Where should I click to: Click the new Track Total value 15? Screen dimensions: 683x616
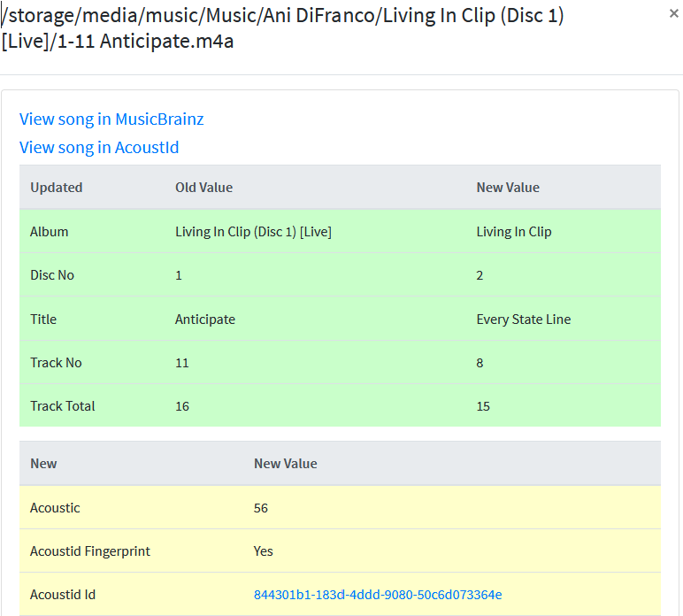[483, 406]
